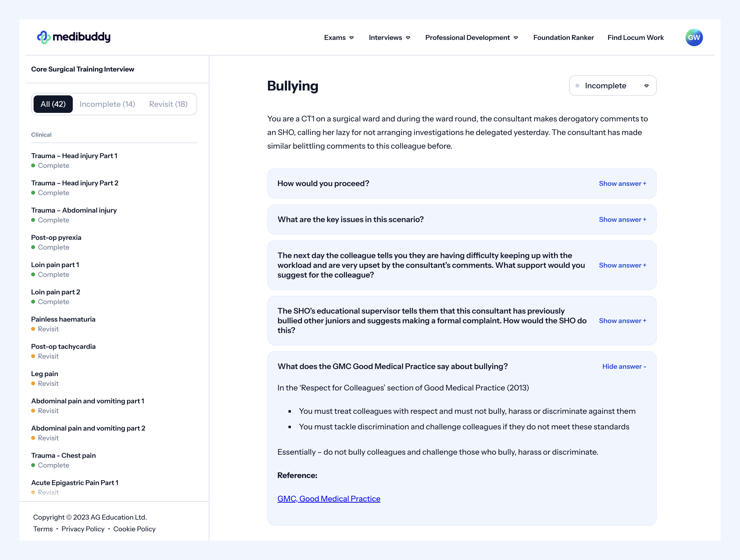
Task: Click the Clinical section label
Action: [x=41, y=134]
